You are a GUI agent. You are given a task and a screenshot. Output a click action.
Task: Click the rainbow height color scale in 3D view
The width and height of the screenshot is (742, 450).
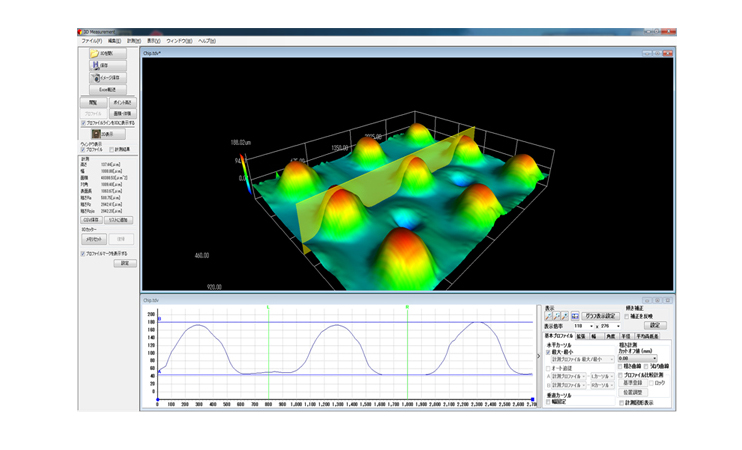244,173
